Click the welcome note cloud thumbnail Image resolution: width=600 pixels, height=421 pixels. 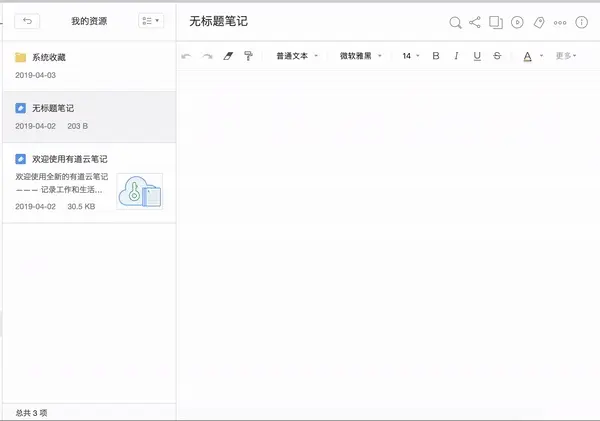(x=140, y=191)
